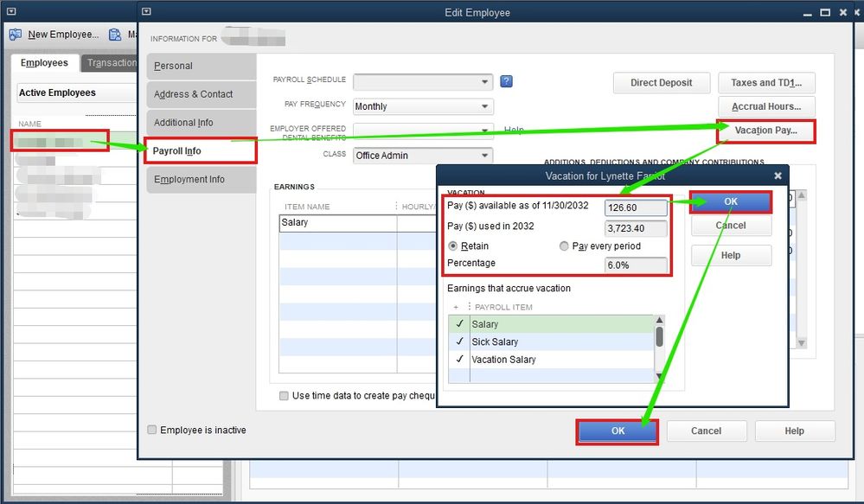Click the Percentage field showing 6.0%

636,265
